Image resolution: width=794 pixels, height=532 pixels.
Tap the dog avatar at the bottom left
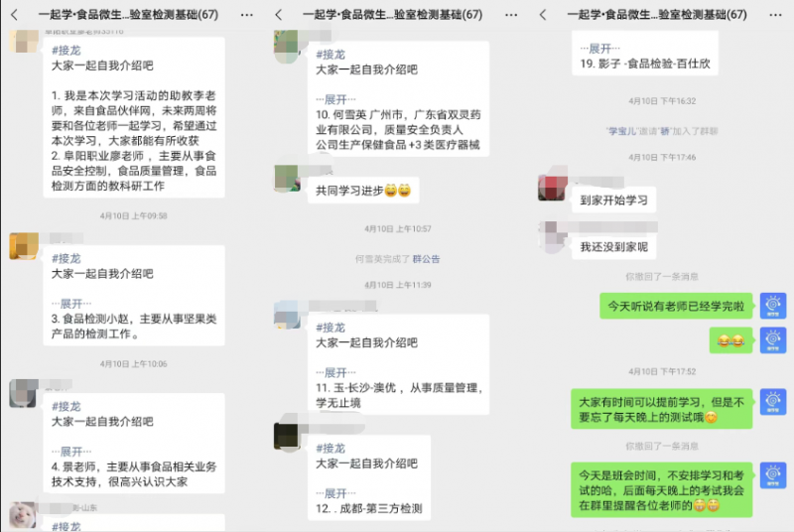[23, 515]
